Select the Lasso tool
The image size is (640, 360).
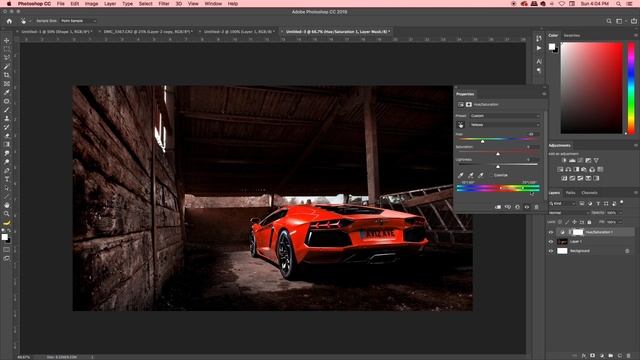(x=7, y=58)
